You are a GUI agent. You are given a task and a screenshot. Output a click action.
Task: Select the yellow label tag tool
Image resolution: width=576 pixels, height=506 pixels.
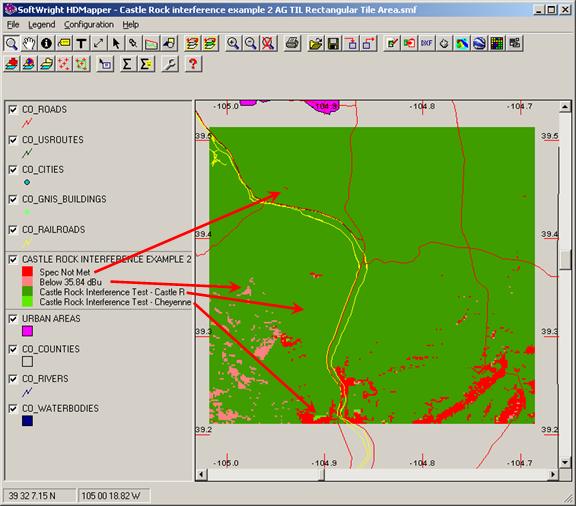click(x=64, y=43)
